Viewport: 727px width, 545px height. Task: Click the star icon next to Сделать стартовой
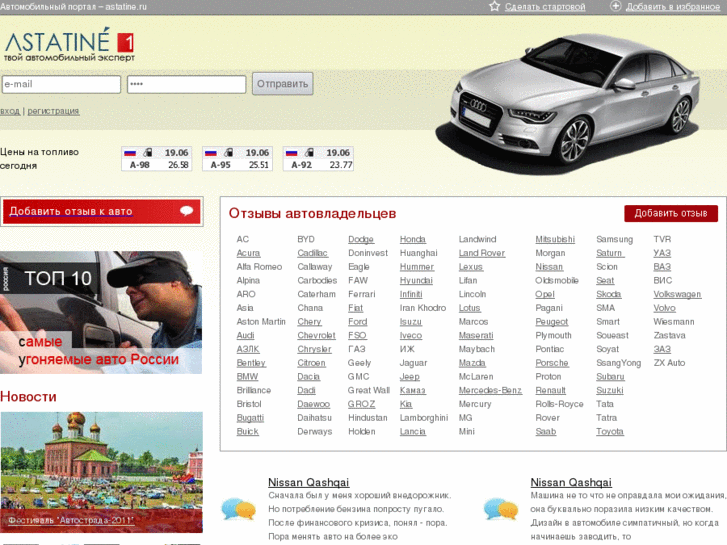click(x=495, y=6)
